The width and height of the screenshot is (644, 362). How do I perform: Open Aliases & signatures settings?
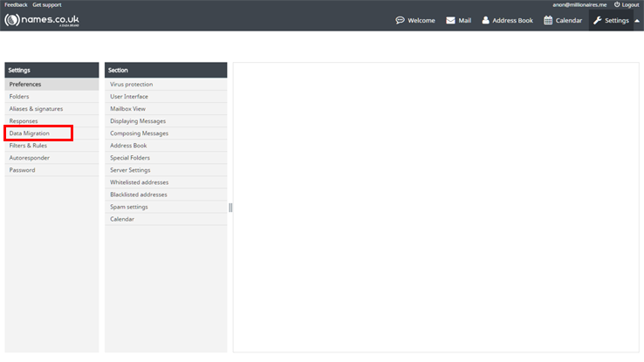click(x=36, y=109)
